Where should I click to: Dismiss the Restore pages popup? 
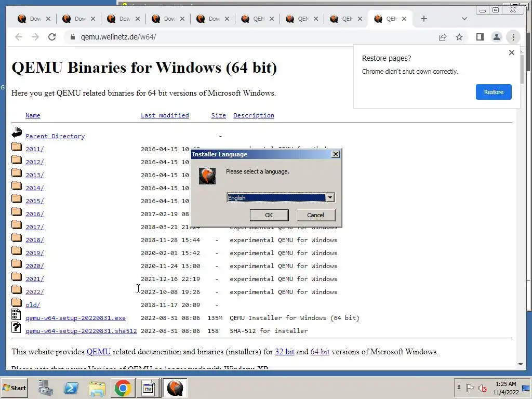pos(511,52)
